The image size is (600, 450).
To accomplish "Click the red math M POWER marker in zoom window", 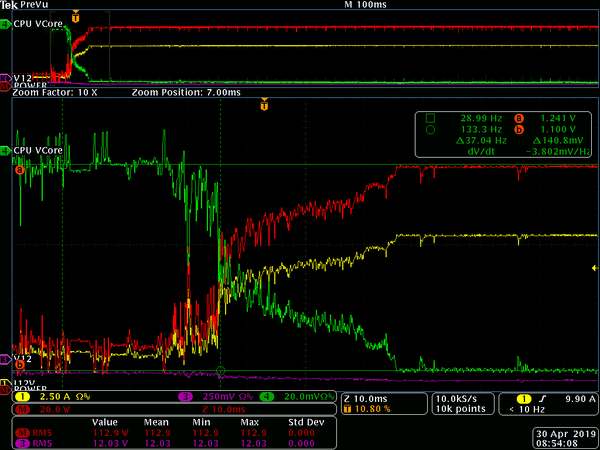I will coord(5,389).
